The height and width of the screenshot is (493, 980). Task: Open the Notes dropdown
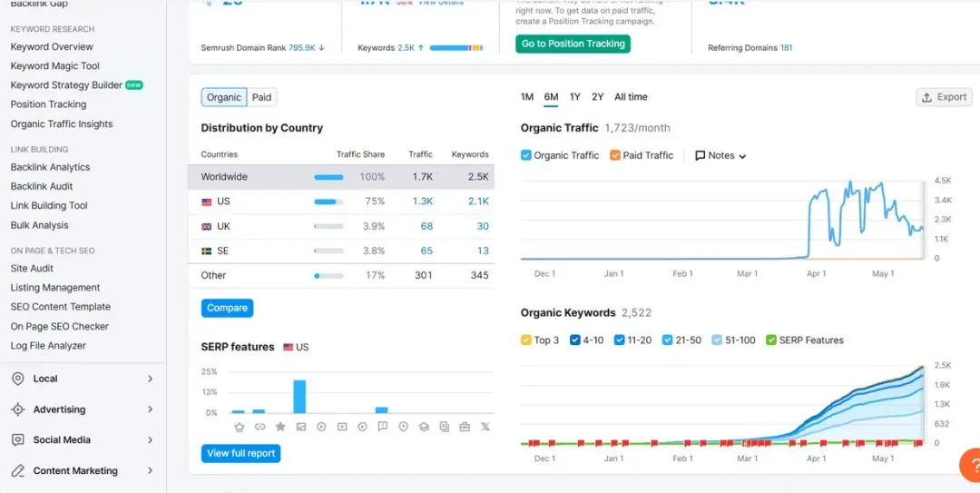pyautogui.click(x=720, y=155)
